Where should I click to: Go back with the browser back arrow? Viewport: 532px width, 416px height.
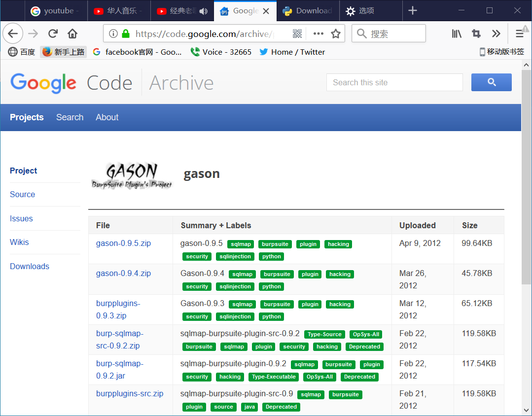(x=13, y=34)
